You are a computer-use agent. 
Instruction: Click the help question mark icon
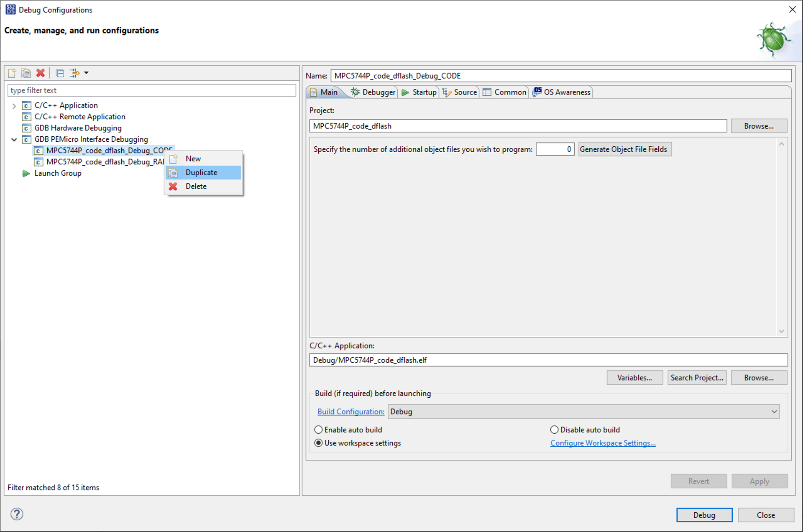point(17,514)
